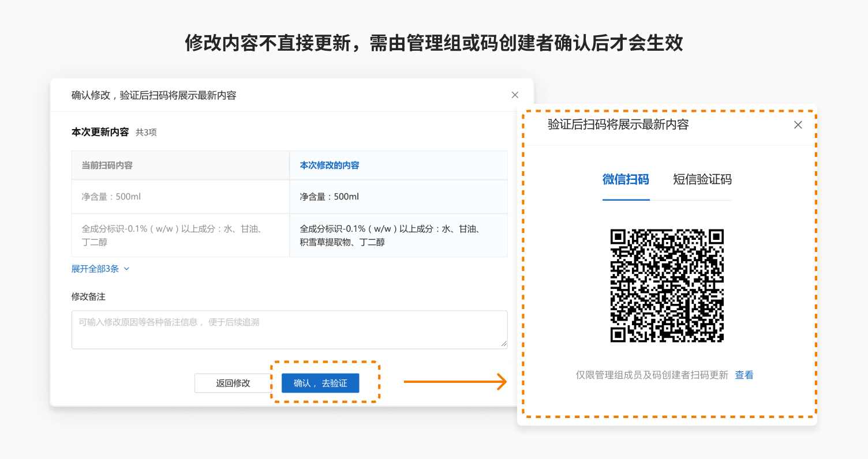The height and width of the screenshot is (459, 868).
Task: Click the WeChat QR code image
Action: [667, 285]
